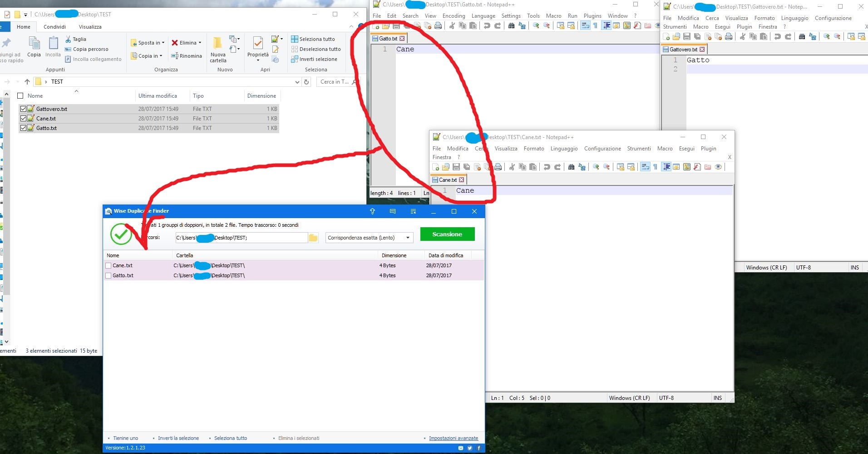Click the Open file icon in Cane.txt window
The height and width of the screenshot is (454, 868).
446,167
